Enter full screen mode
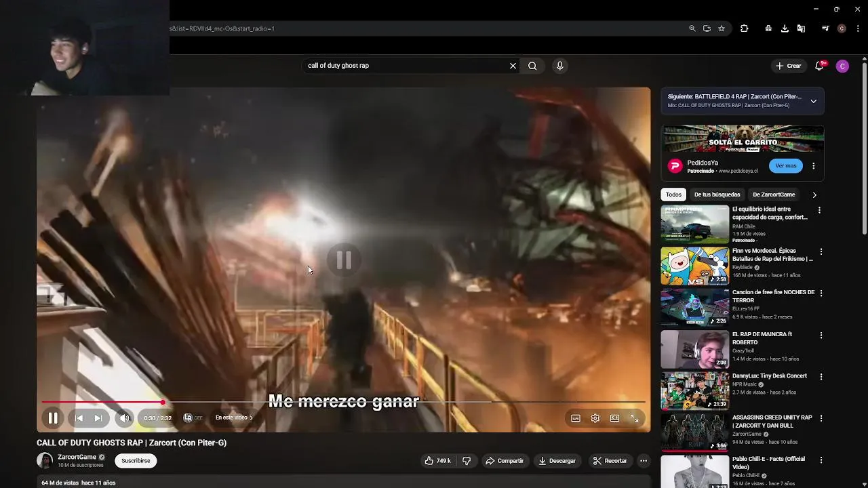Image resolution: width=868 pixels, height=488 pixels. point(635,418)
